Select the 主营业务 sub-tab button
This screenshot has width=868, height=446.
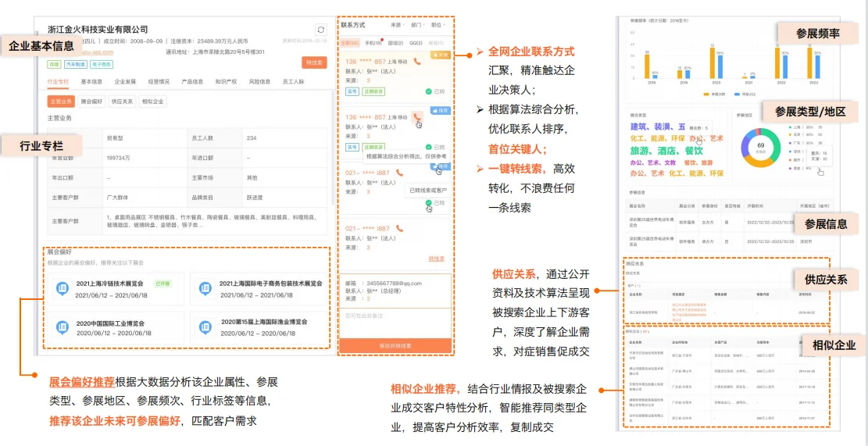[61, 102]
